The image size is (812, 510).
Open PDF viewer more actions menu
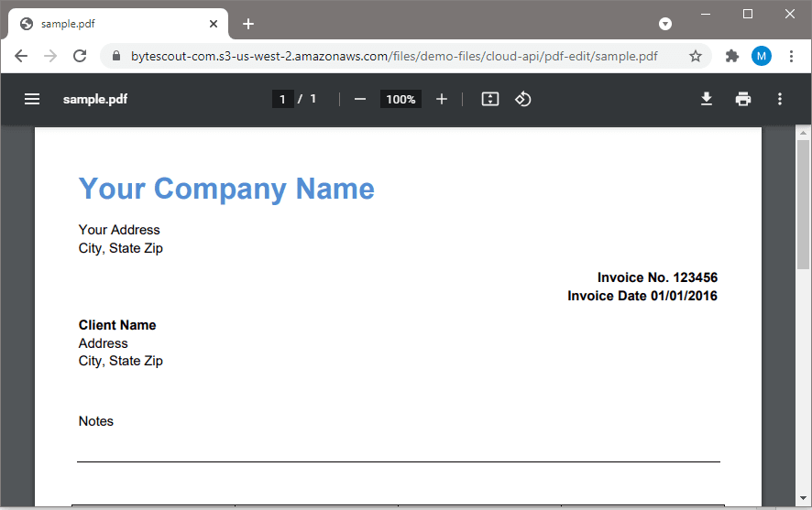780,99
